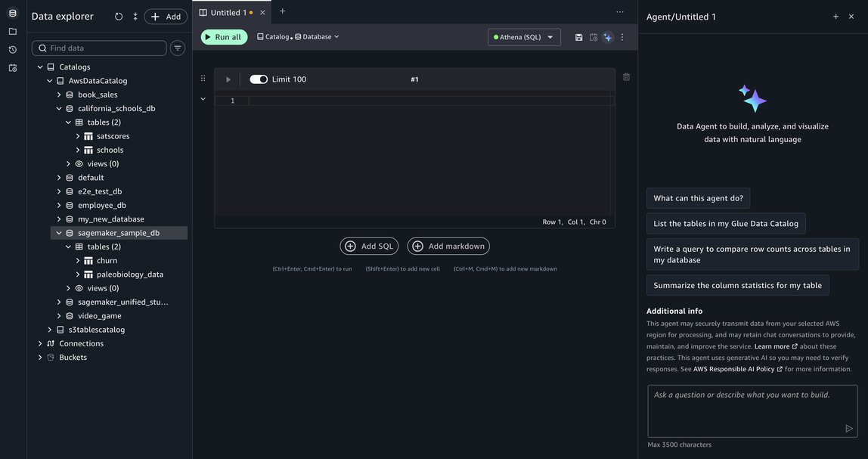This screenshot has width=868, height=459.
Task: Select the default database
Action: [x=91, y=178]
